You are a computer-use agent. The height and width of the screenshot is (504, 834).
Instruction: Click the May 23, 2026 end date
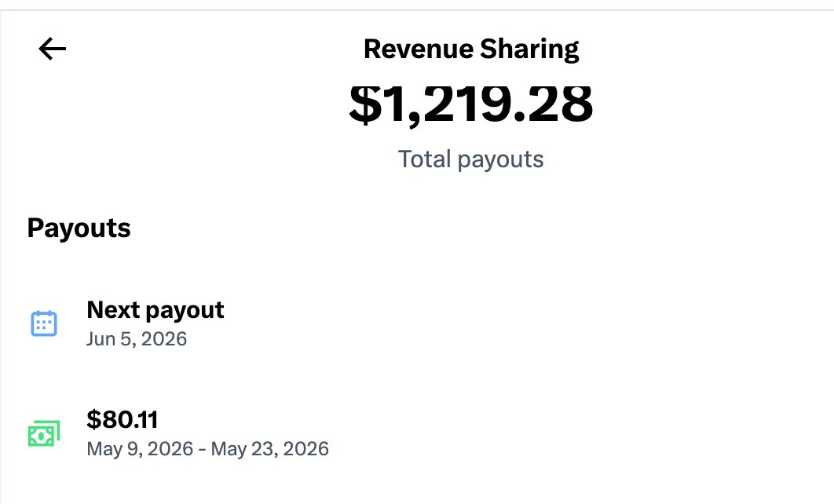[x=269, y=449]
